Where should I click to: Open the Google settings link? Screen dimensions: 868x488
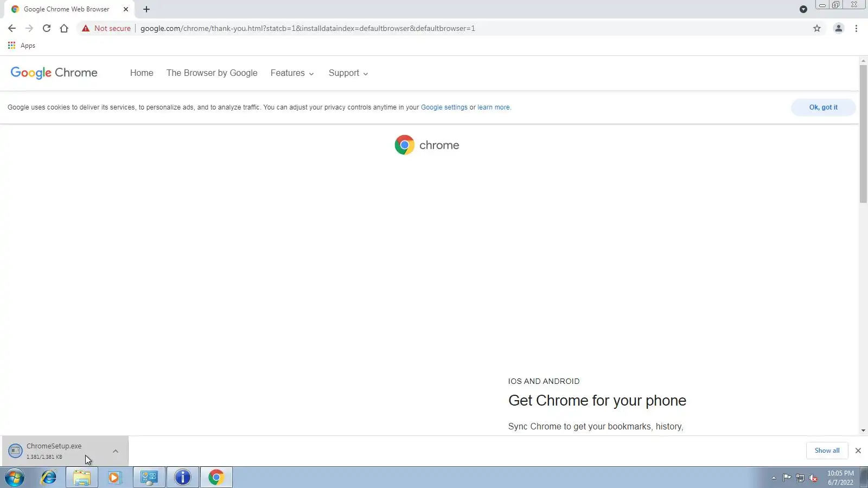pos(444,107)
